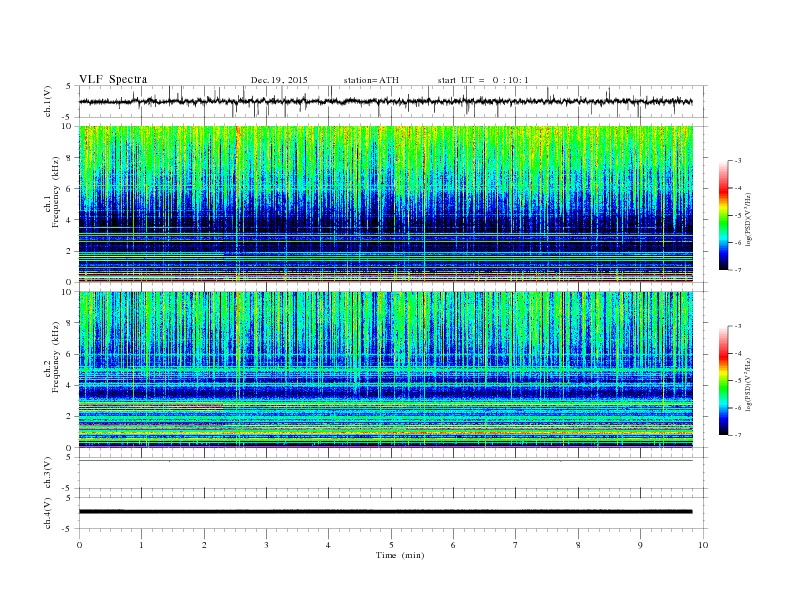Click the "ch.4(V)" axis label

click(48, 513)
